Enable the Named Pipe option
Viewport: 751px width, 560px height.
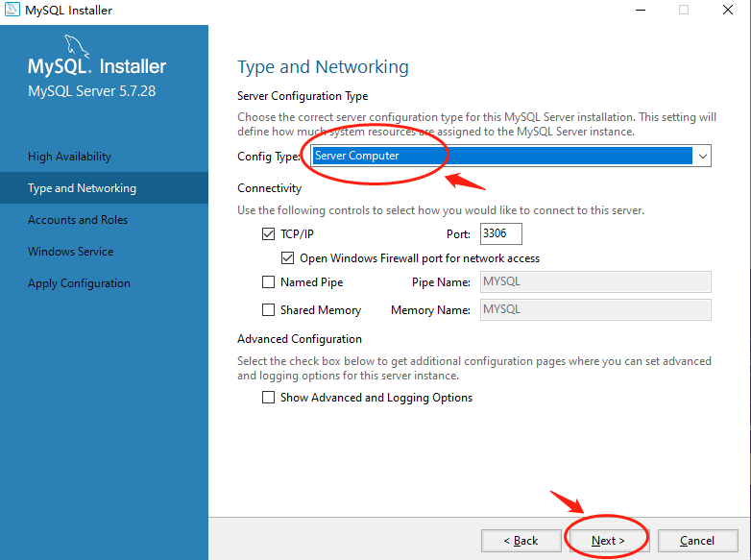point(268,281)
